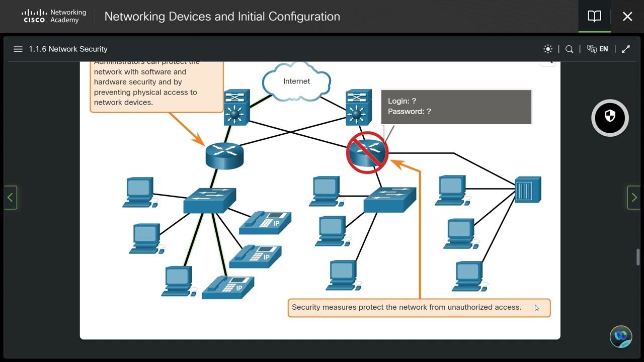
Task: Click the left access switch icon
Action: point(209,201)
